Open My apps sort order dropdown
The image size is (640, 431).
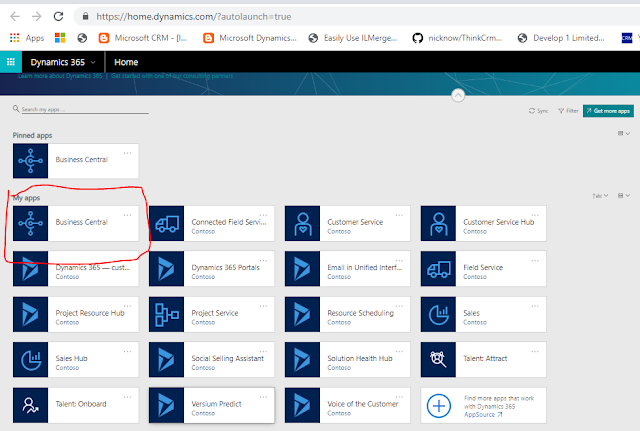point(600,196)
